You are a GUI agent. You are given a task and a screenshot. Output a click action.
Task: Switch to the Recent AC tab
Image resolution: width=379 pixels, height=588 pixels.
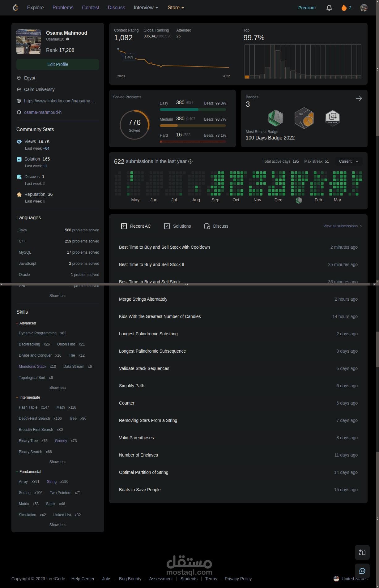point(136,226)
